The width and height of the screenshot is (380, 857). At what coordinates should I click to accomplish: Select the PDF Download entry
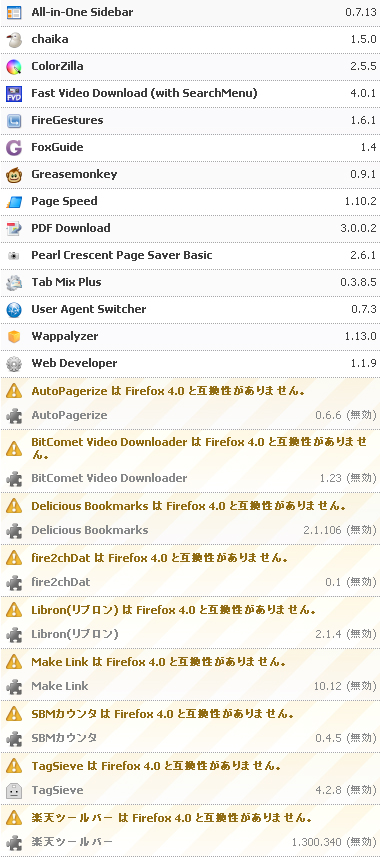(x=190, y=228)
